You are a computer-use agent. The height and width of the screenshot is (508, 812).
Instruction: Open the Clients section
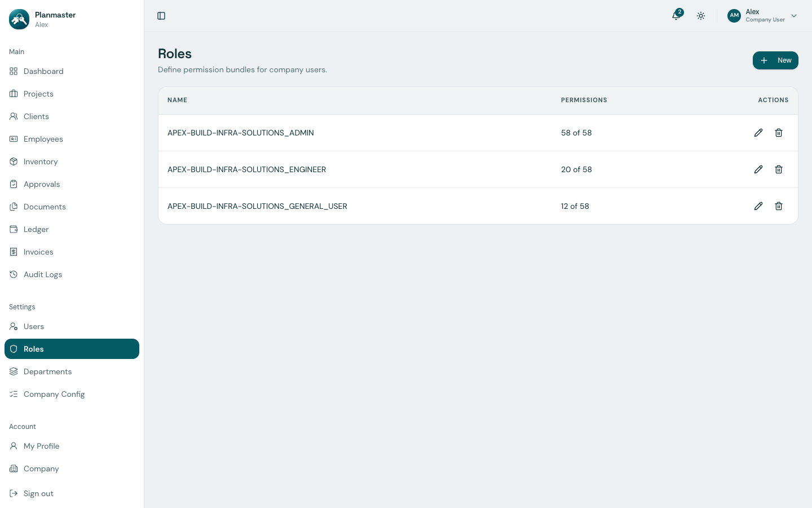(x=72, y=116)
